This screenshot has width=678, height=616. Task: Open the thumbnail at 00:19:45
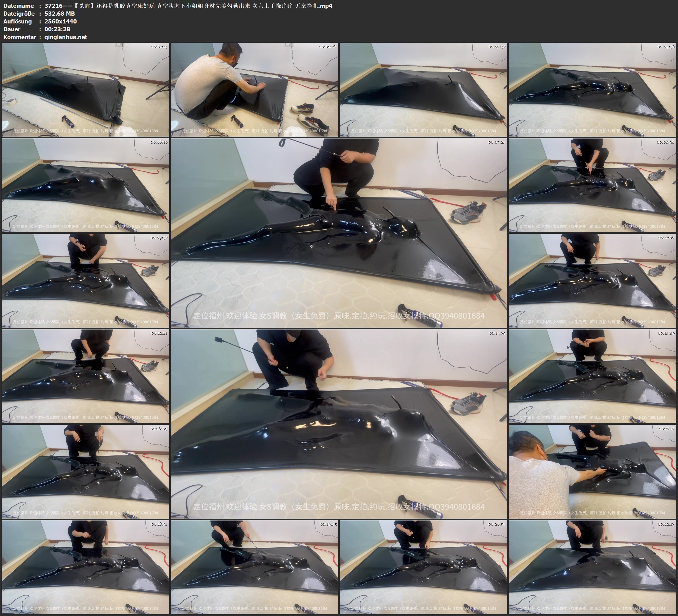point(254,567)
